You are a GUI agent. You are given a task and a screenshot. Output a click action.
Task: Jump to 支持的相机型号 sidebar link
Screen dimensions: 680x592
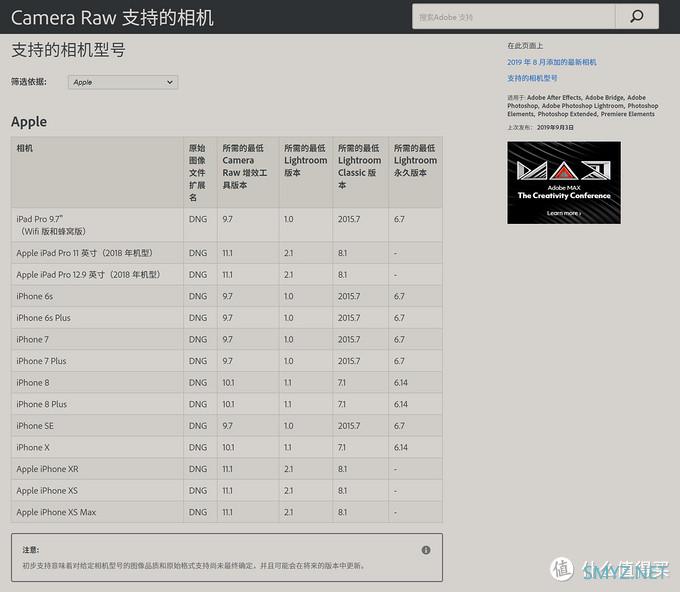coord(532,78)
